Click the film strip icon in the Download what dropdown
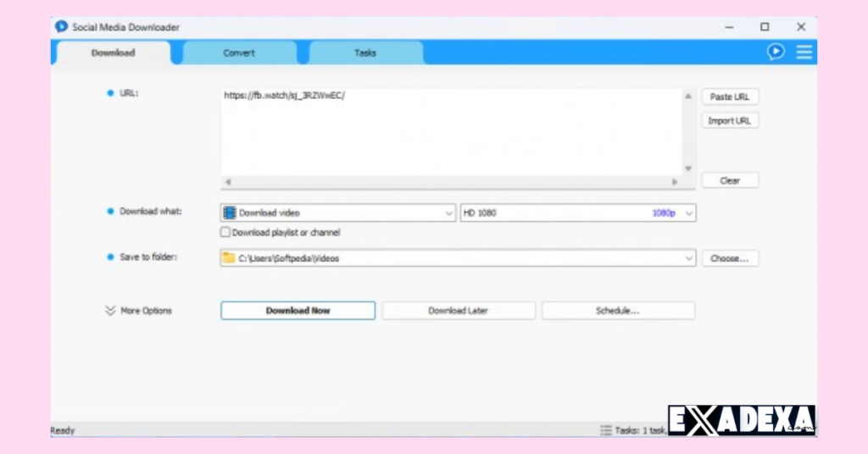 (x=229, y=213)
